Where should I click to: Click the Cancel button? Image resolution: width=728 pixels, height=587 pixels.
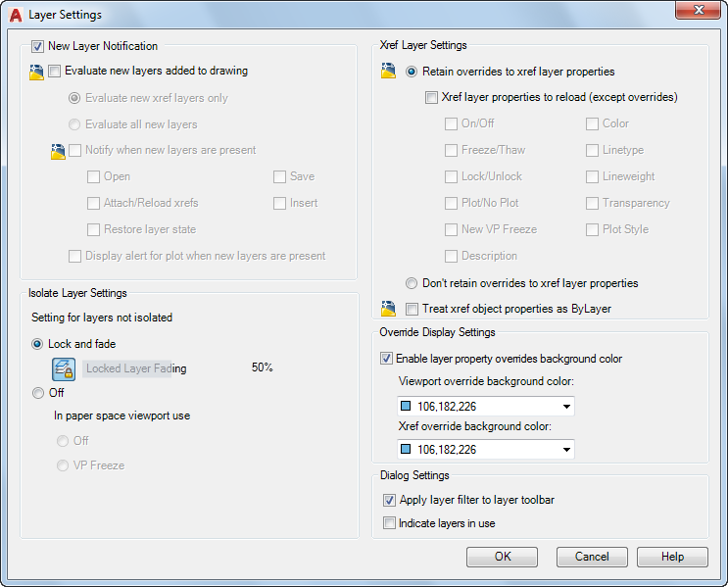click(x=592, y=557)
